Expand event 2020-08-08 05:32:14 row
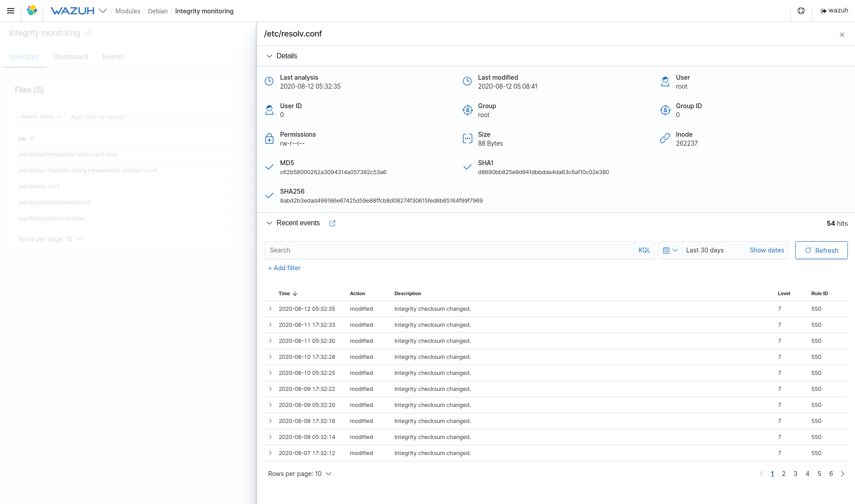Screen dimensions: 855x504 pyautogui.click(x=270, y=437)
